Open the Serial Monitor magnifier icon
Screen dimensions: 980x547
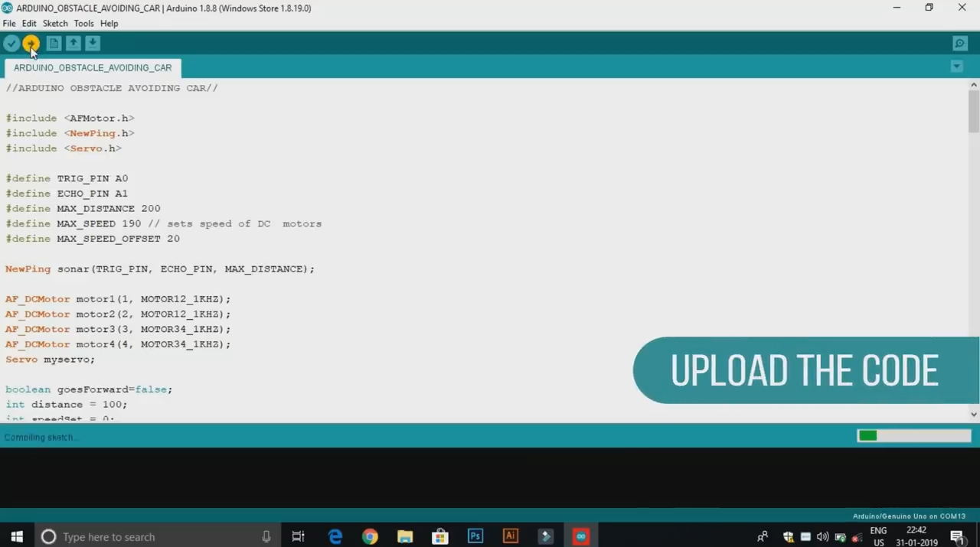click(x=960, y=44)
